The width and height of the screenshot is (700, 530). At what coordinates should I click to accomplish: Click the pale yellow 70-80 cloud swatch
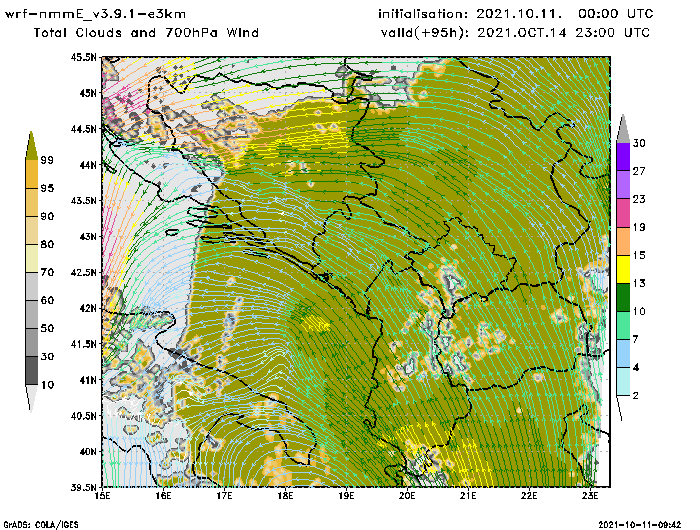[31, 259]
